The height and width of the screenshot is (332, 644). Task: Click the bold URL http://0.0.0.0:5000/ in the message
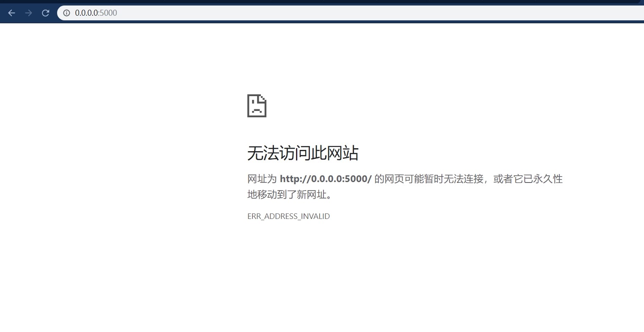(x=326, y=179)
